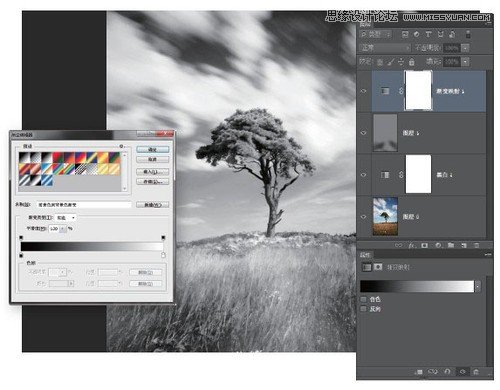500x390 pixels.
Task: Select the gradient map adjustment icon on top layer
Action: 385,91
